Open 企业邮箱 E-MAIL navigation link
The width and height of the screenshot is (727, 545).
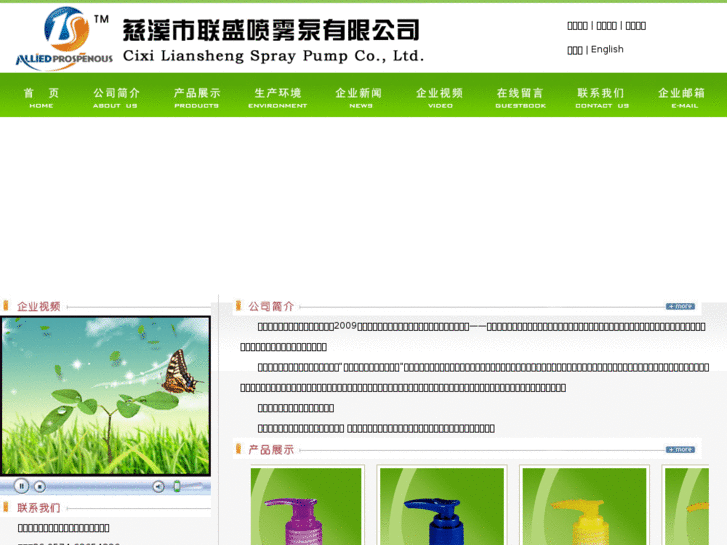coord(682,98)
